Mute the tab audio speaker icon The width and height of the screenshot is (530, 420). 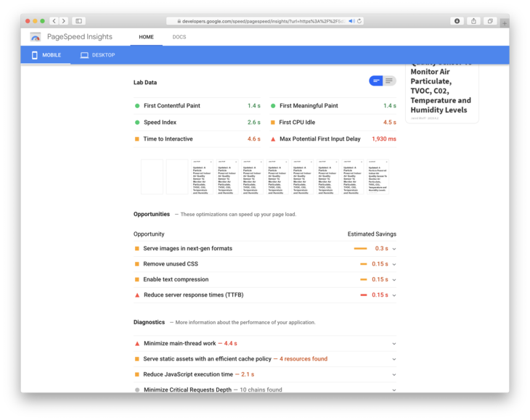point(351,21)
